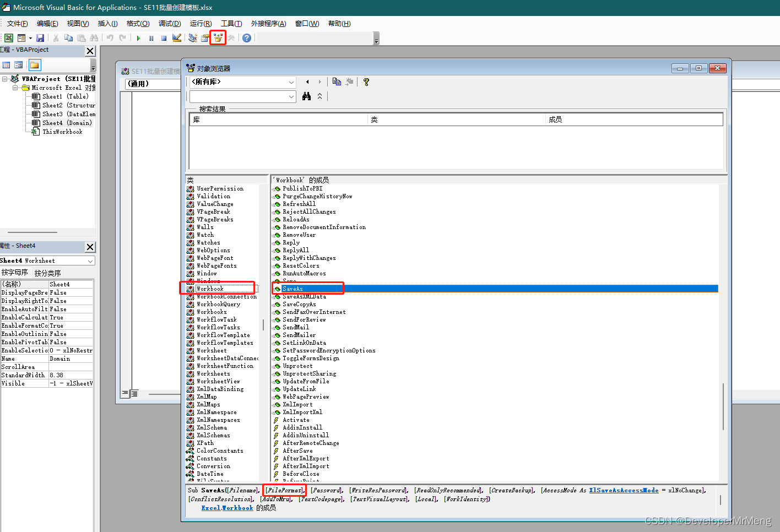Open the 调试(D) menu
This screenshot has width=780, height=532.
[169, 23]
